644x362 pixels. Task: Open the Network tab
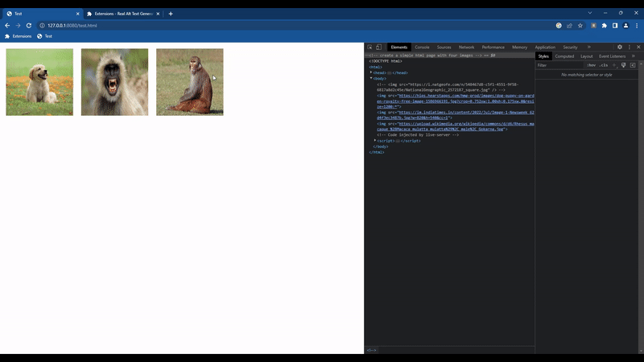pyautogui.click(x=466, y=47)
